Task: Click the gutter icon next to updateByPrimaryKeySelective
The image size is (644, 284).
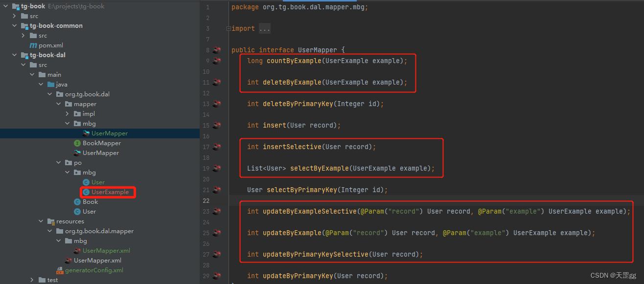Action: (x=217, y=254)
